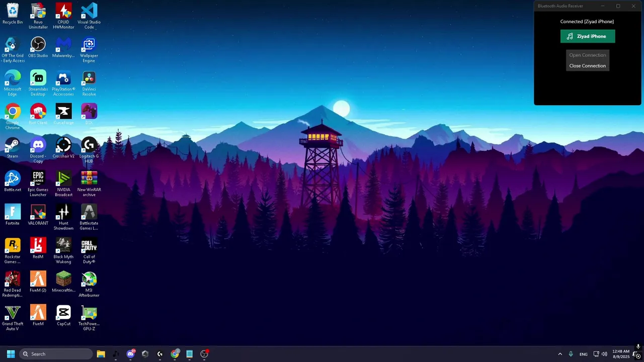Click the RedM desktop shortcut
Viewport: 644px width, 362px height.
click(x=38, y=248)
